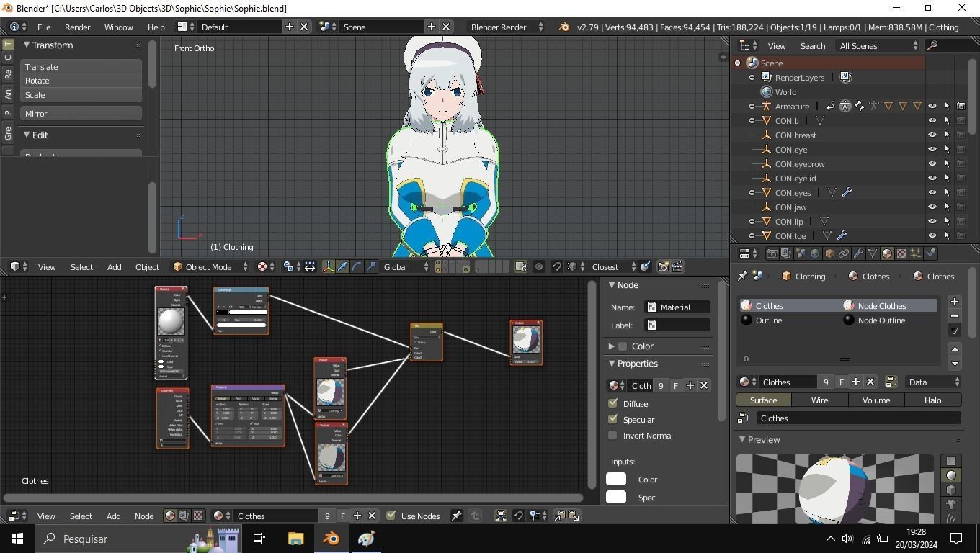Open the Material properties tab
The width and height of the screenshot is (980, 553).
point(887,253)
